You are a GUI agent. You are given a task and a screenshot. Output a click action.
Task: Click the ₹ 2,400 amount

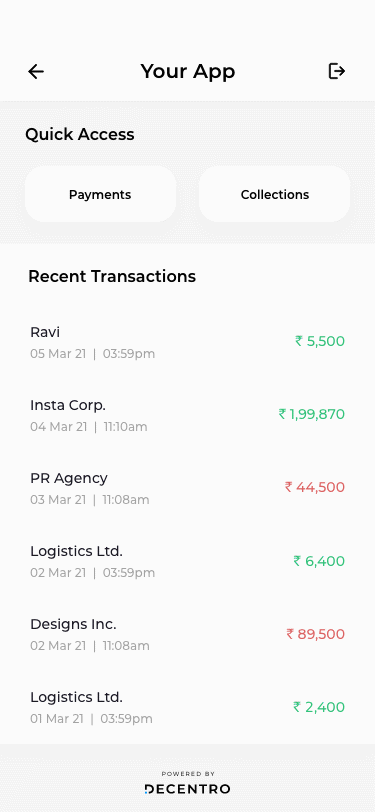point(319,707)
